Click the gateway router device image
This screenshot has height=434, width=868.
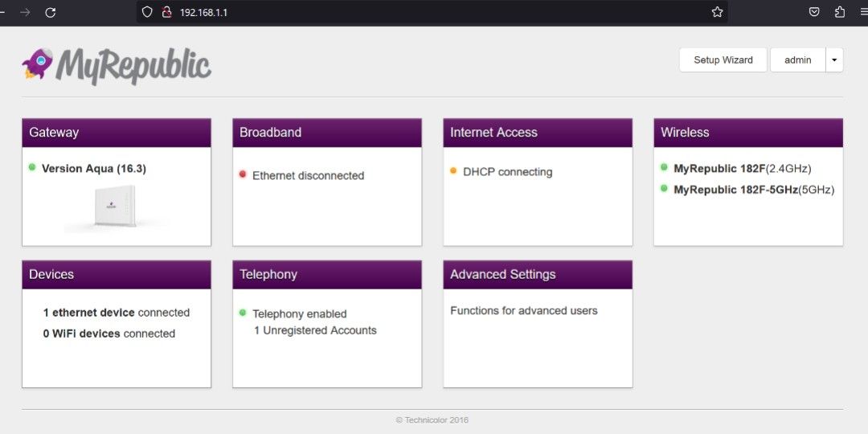pos(116,207)
